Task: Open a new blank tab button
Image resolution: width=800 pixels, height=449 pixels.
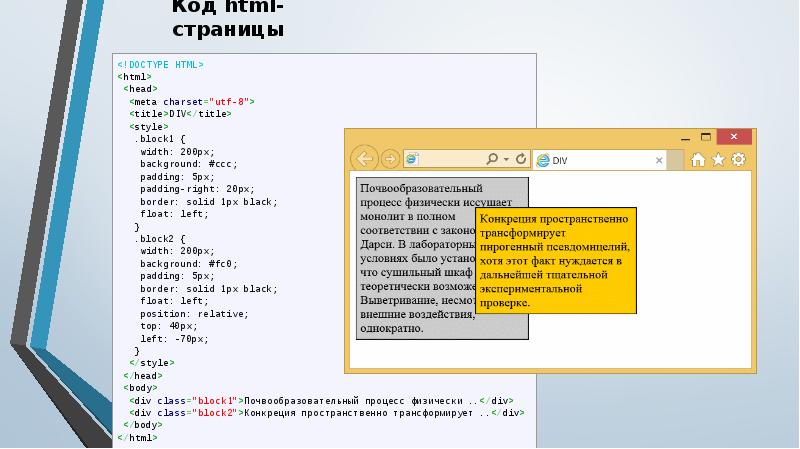Action: pyautogui.click(x=676, y=160)
